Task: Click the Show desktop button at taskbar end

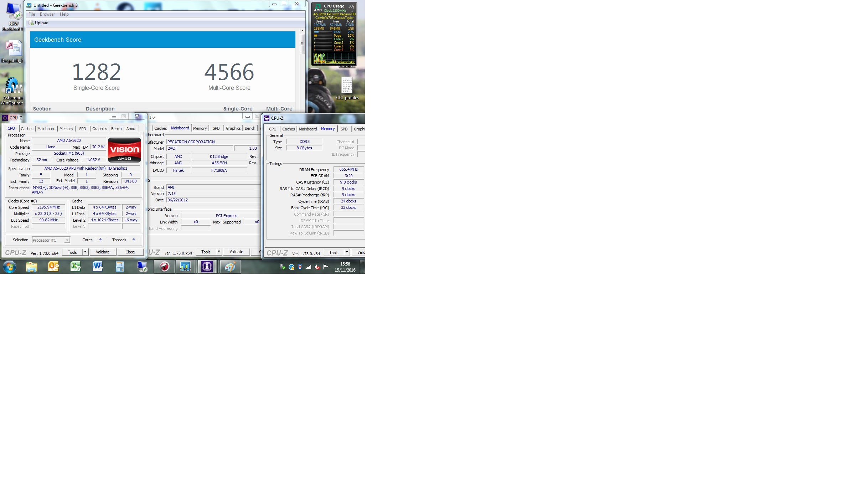Action: coord(362,267)
